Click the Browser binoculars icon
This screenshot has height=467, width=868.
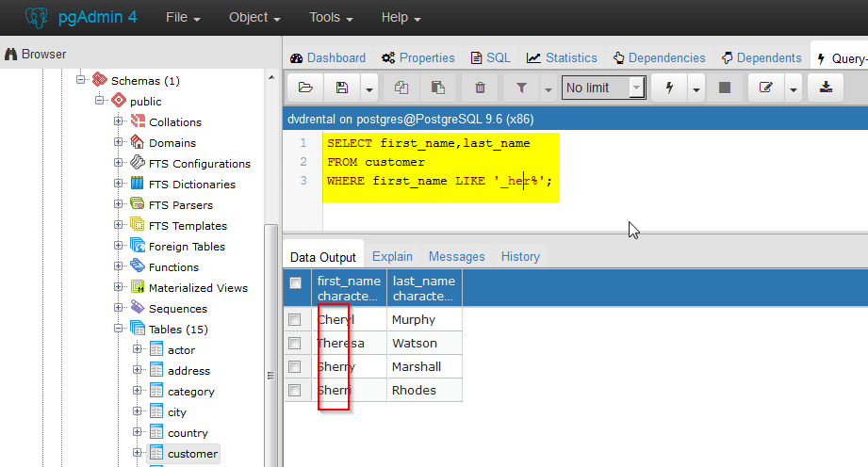11,55
